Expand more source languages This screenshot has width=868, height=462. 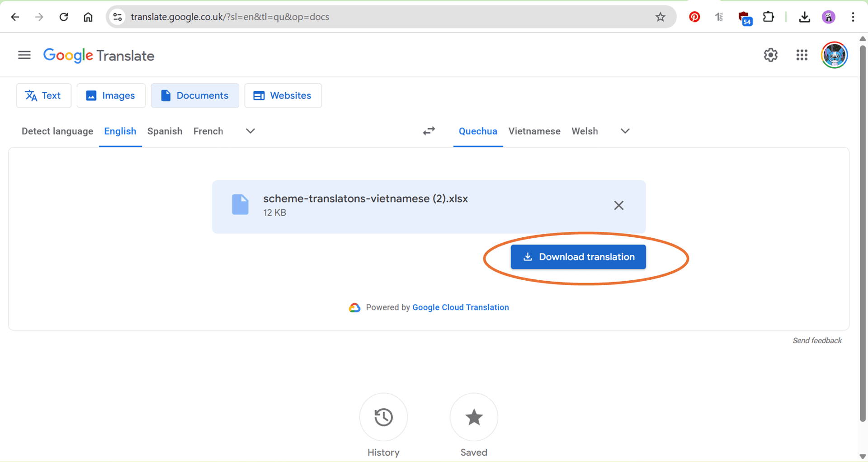250,131
